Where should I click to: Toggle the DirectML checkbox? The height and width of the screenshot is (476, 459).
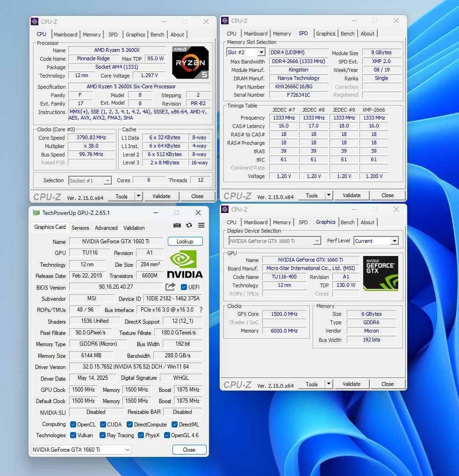(174, 425)
